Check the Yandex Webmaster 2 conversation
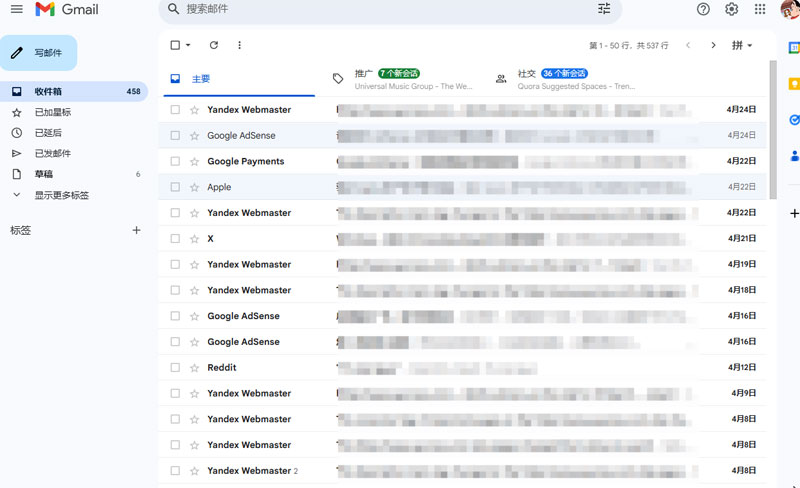 click(x=175, y=471)
